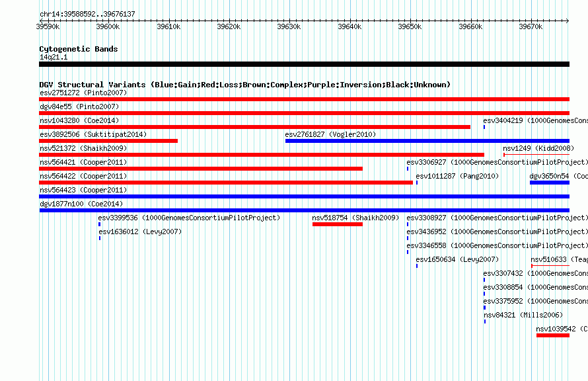Click nsv1039542 variant label
The height and width of the screenshot is (381, 588).
pos(562,329)
